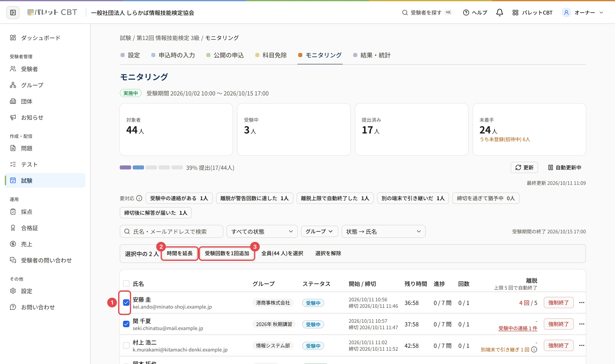The image size is (615, 364).
Task: Expand the オーナー account menu chevron
Action: [x=601, y=13]
